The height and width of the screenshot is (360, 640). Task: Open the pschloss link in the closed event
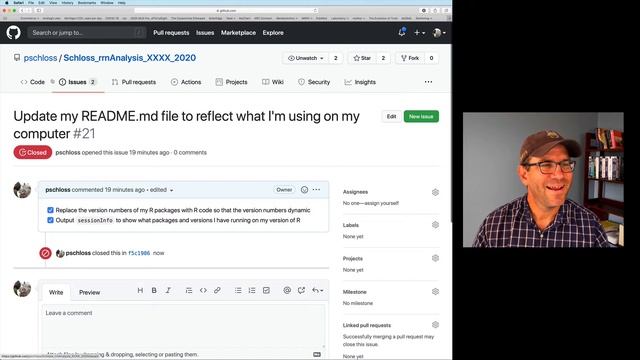click(x=78, y=253)
